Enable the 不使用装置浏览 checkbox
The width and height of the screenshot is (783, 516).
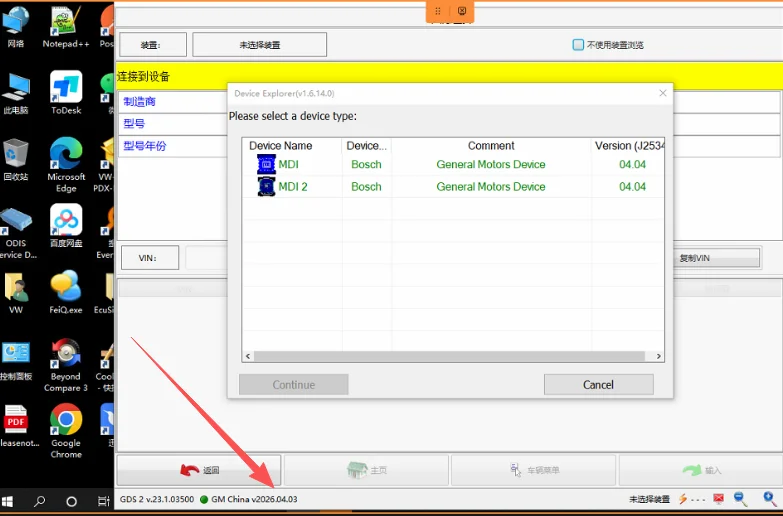tap(578, 44)
